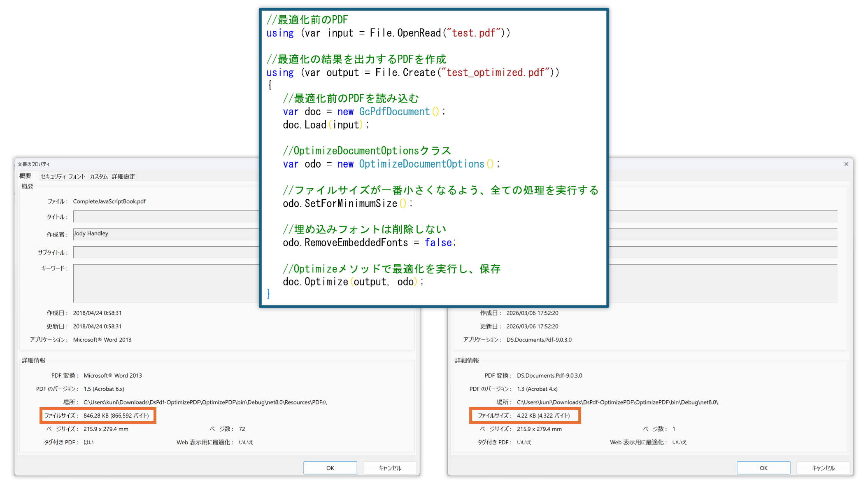Select application name DS.Documents.Pdf-9.0.3.0
The height and width of the screenshot is (488, 868).
pyautogui.click(x=539, y=340)
